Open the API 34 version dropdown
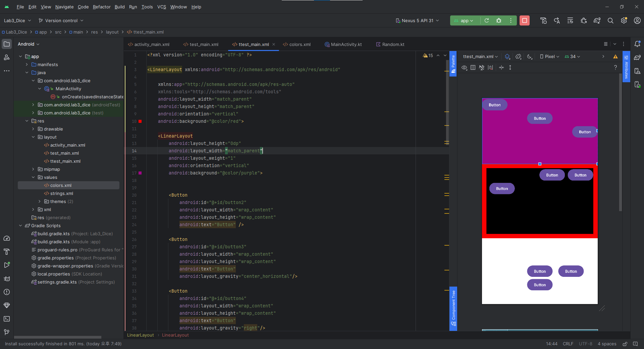 coord(572,56)
